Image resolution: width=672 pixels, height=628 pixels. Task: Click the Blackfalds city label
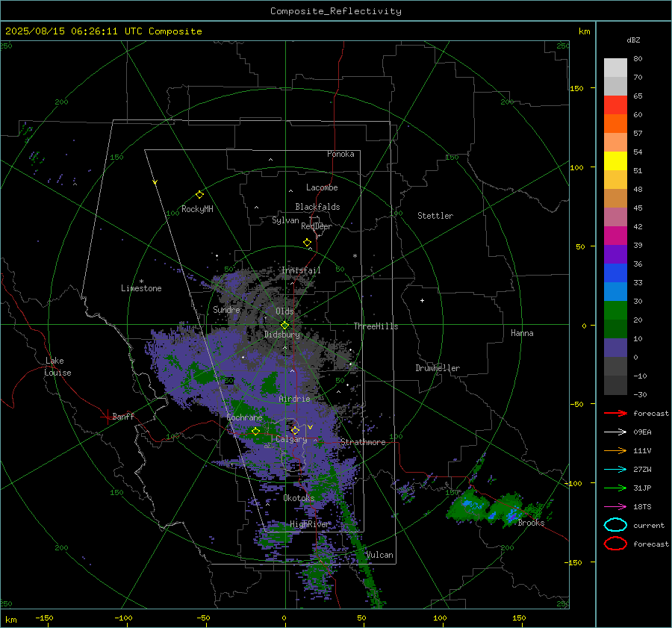coord(317,207)
